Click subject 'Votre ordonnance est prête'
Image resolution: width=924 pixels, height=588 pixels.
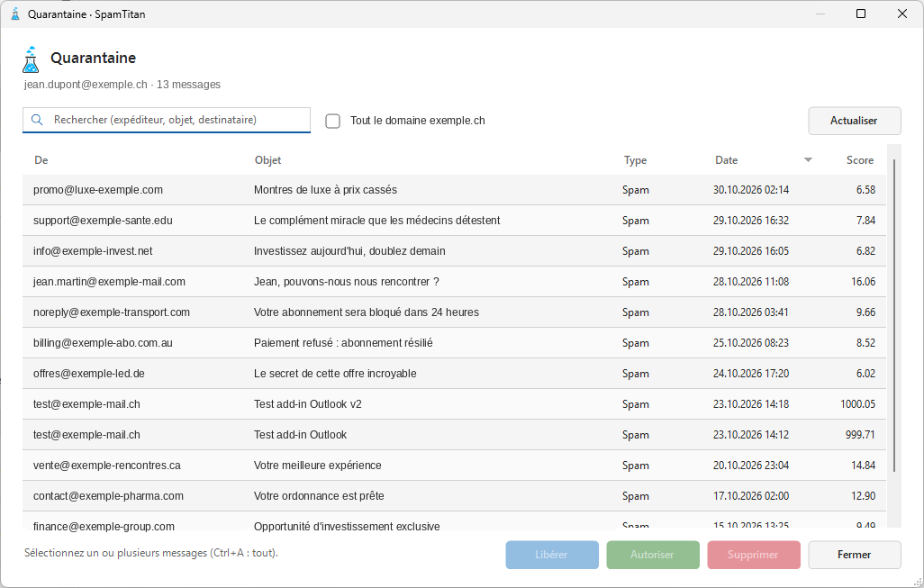tap(319, 496)
